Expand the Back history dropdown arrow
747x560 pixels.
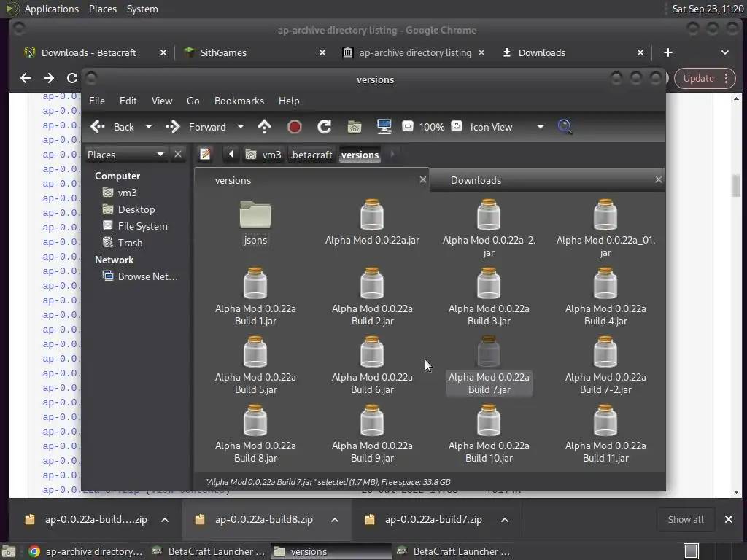[x=149, y=127]
